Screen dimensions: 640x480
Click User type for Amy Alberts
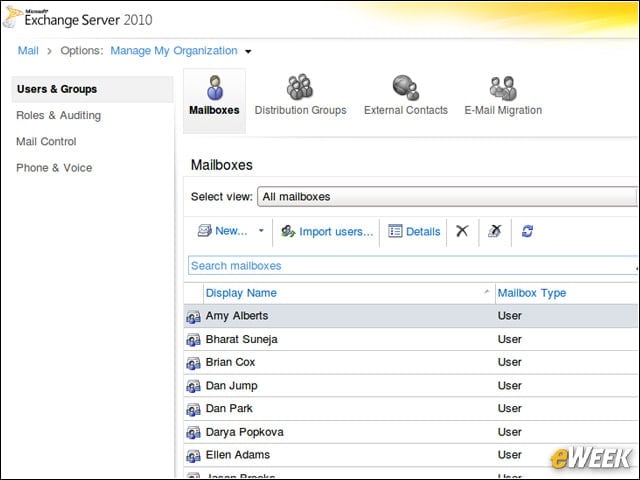(509, 316)
